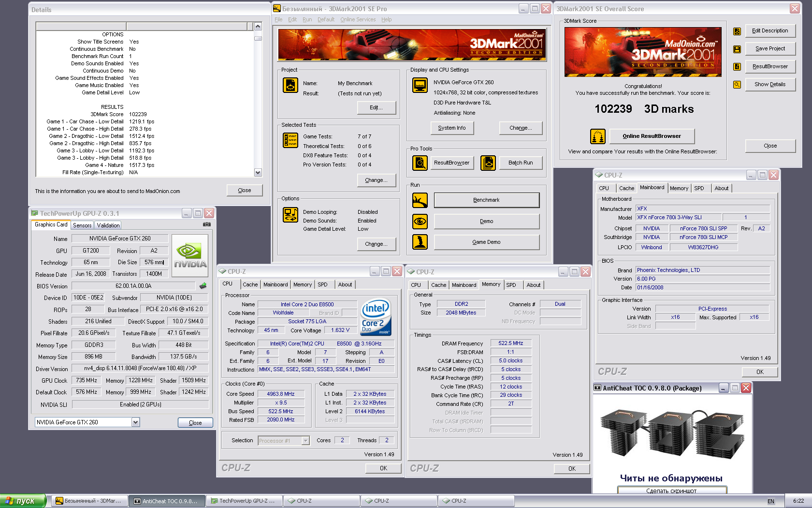This screenshot has width=812, height=508.
Task: Click the GPU-Z BIOS save chip icon
Action: pyautogui.click(x=203, y=286)
